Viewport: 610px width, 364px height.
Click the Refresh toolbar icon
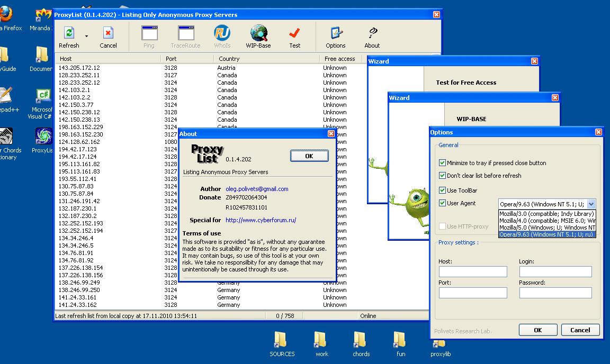(69, 33)
